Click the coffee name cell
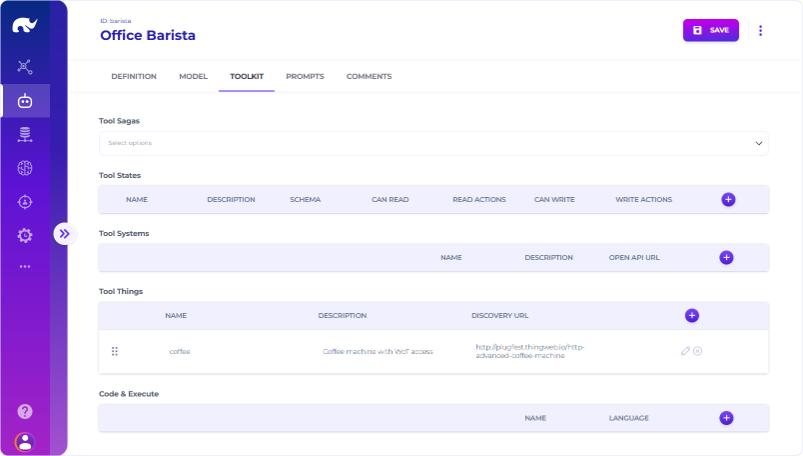803x456 pixels. pyautogui.click(x=180, y=351)
